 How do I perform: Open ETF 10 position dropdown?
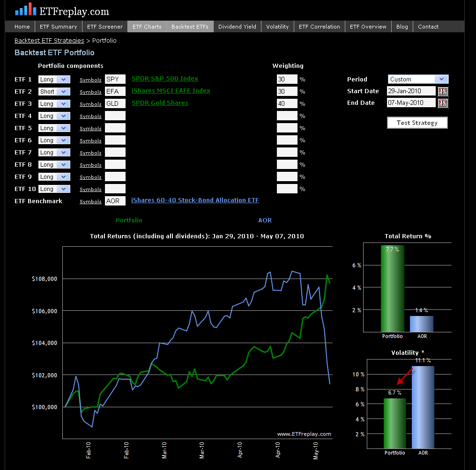(x=54, y=189)
